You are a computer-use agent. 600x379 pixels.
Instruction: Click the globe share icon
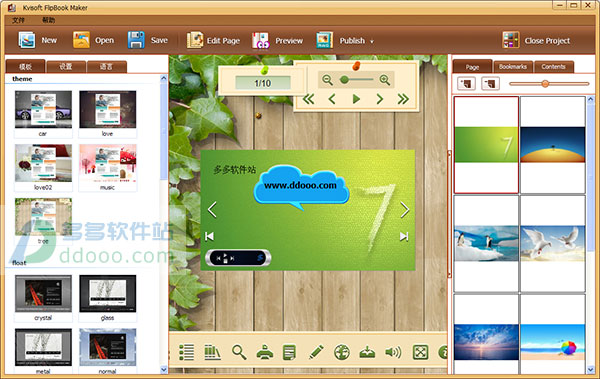342,352
